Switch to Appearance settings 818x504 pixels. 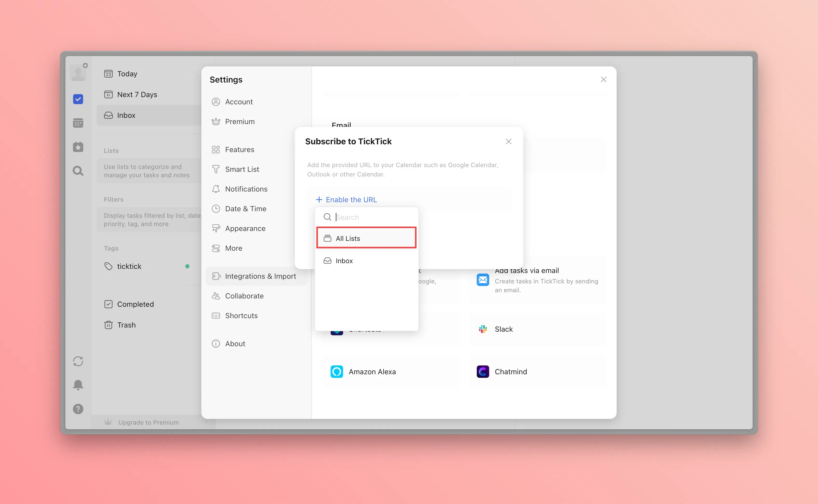click(x=245, y=228)
